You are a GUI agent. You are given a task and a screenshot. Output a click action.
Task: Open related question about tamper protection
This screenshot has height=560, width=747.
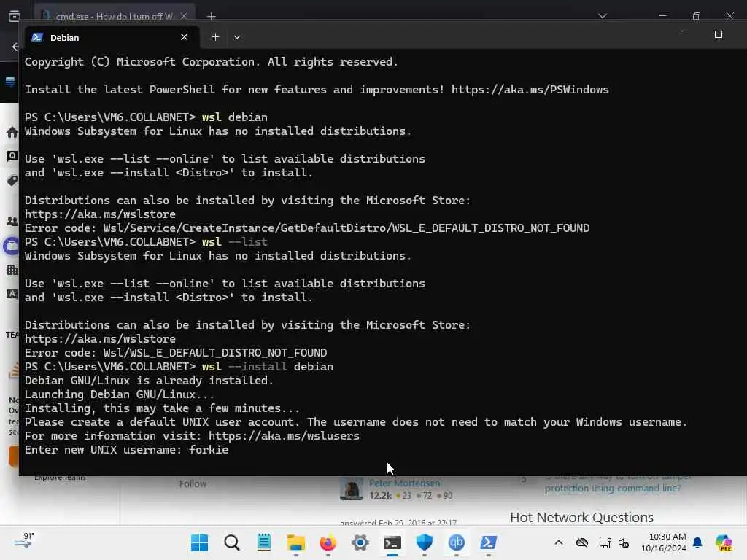coord(617,483)
